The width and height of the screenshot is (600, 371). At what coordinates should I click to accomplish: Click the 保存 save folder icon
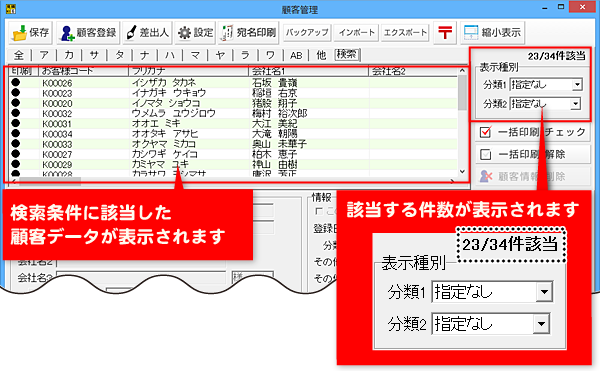point(19,33)
